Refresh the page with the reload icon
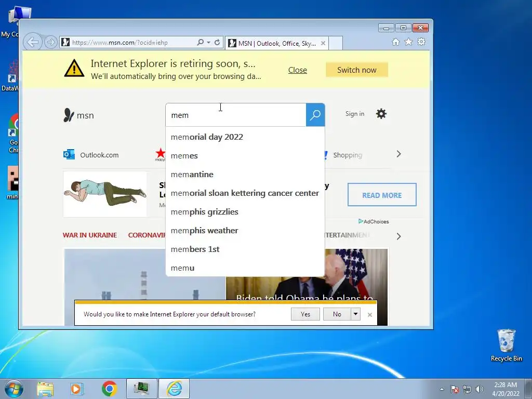Screen dimensions: 532x399 217,43
